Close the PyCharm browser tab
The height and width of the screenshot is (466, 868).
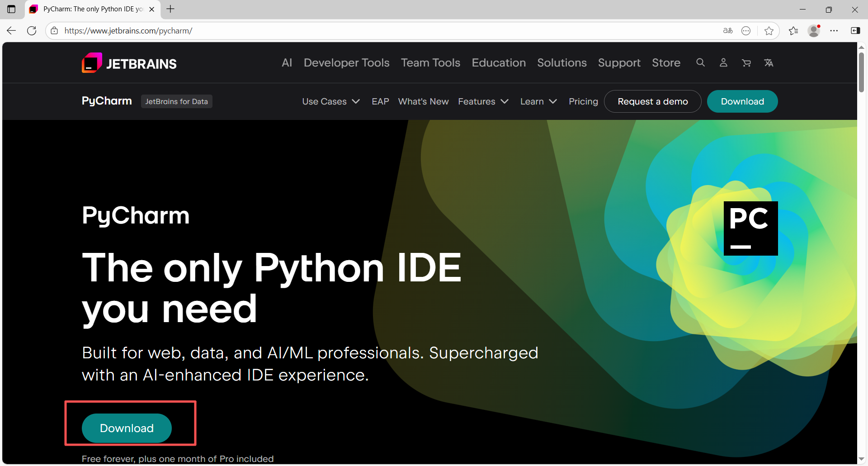[152, 9]
